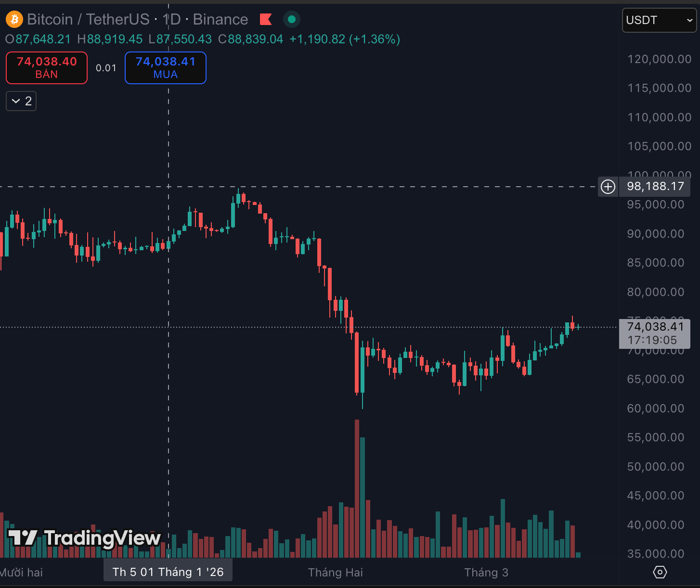Click the 120,000.00 price scale label
Image resolution: width=700 pixels, height=588 pixels.
(x=659, y=59)
